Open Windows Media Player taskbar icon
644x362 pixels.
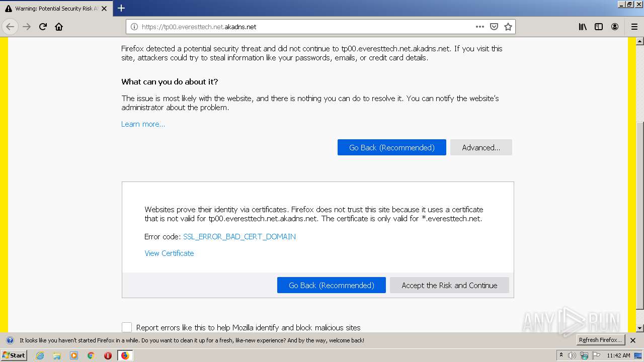click(74, 355)
